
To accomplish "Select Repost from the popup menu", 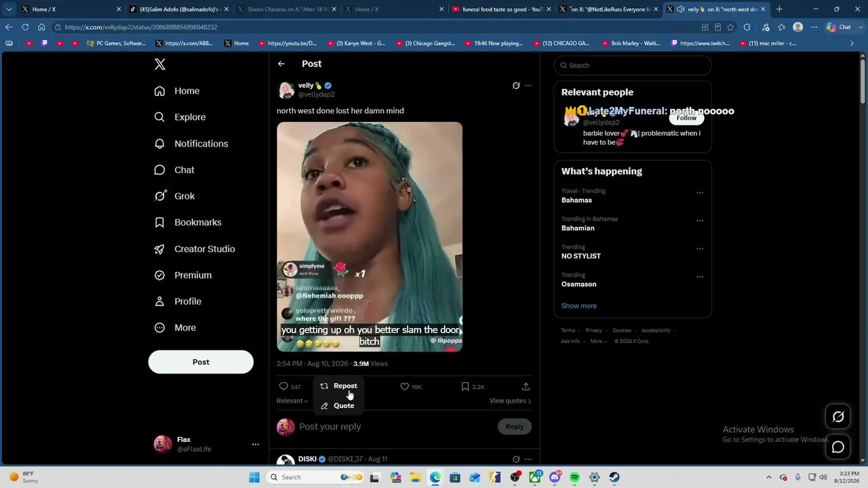I will click(338, 386).
